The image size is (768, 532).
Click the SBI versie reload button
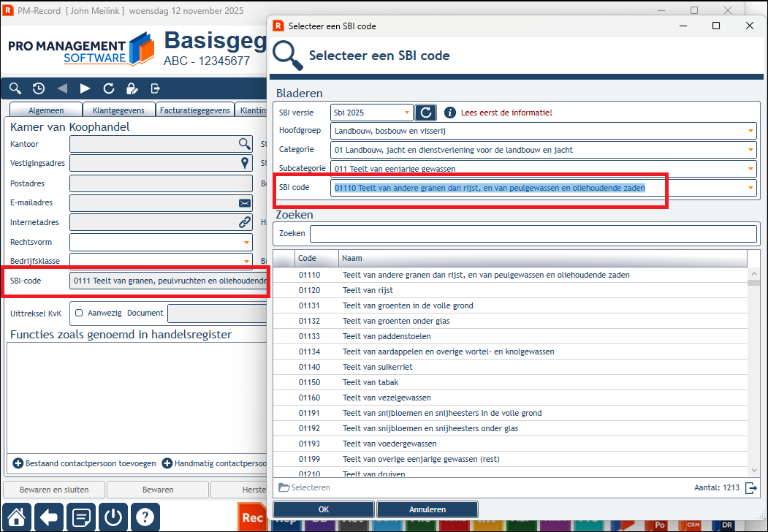coord(425,113)
